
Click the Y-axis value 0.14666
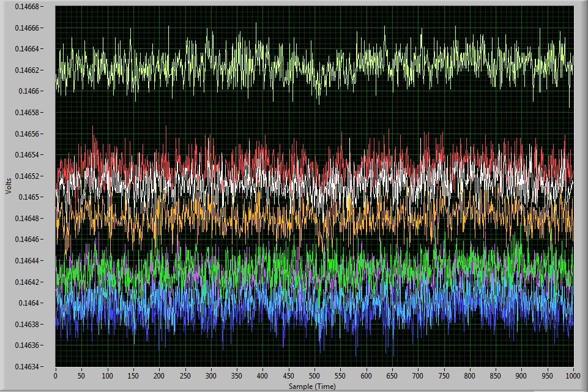27,28
